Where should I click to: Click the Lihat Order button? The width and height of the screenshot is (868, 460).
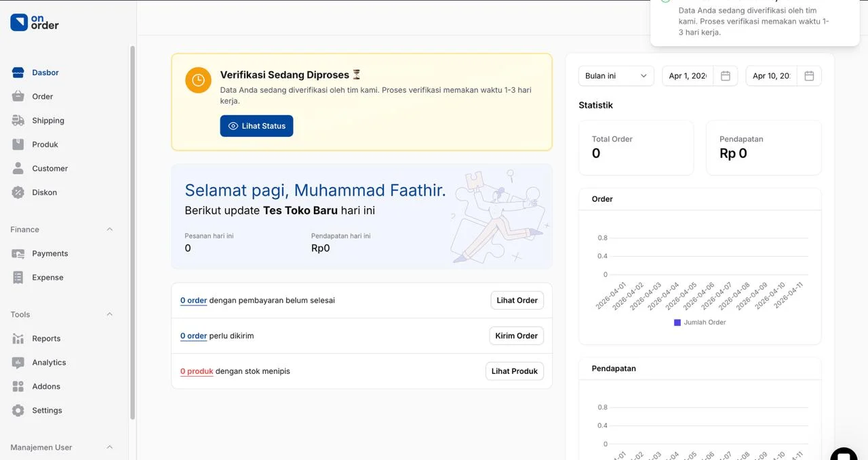pos(517,300)
